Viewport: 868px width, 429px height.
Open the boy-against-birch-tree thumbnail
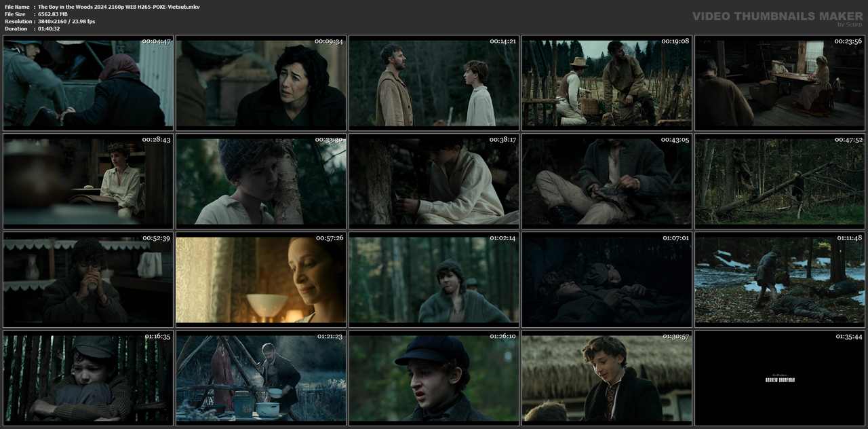point(261,181)
